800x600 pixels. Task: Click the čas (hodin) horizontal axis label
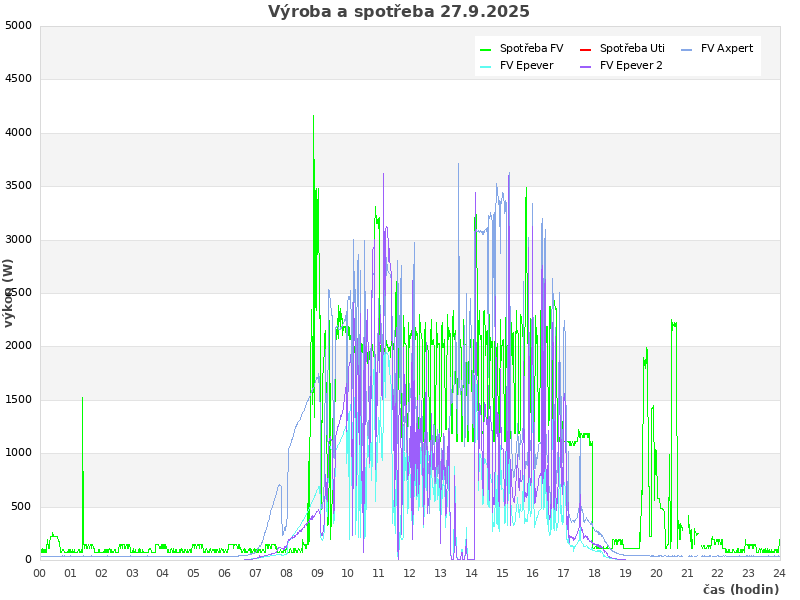coord(740,590)
